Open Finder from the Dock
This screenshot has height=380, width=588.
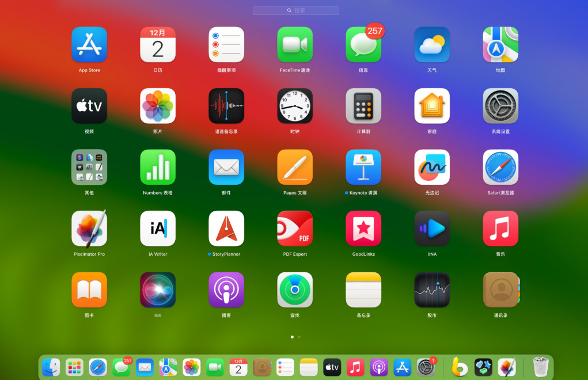coord(51,367)
